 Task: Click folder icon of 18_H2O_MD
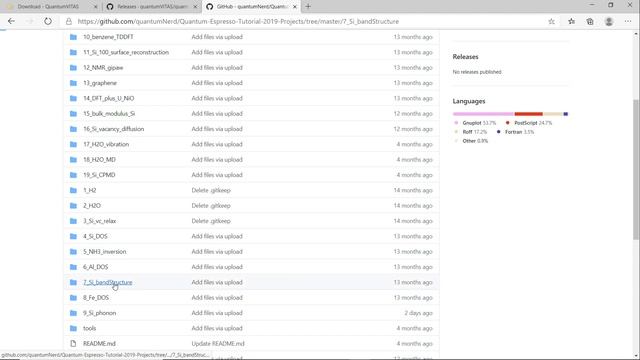coord(73,160)
